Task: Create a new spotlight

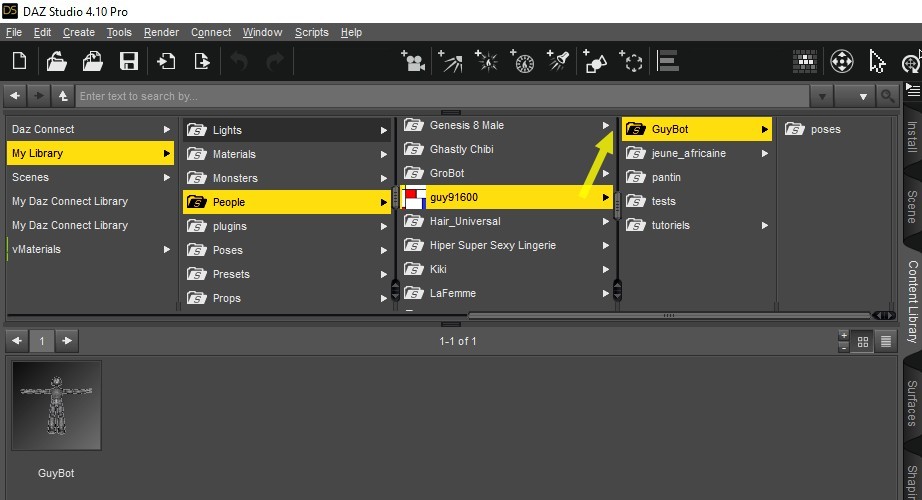Action: pyautogui.click(x=558, y=61)
